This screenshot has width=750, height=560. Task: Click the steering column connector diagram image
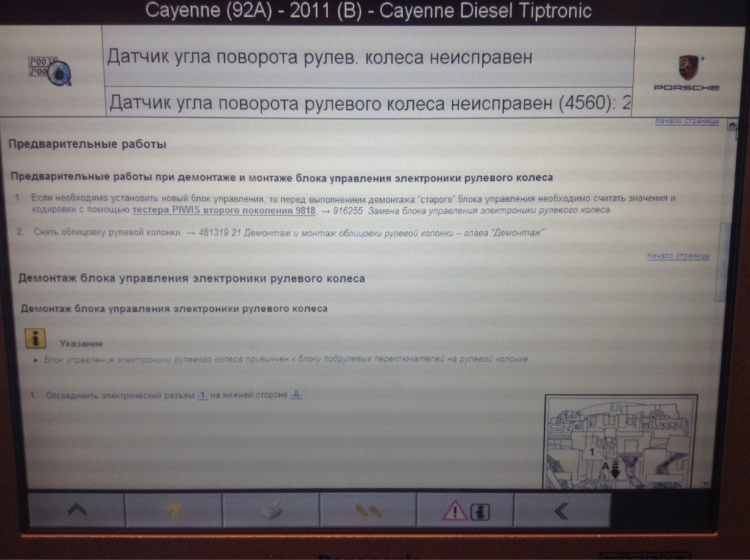620,441
